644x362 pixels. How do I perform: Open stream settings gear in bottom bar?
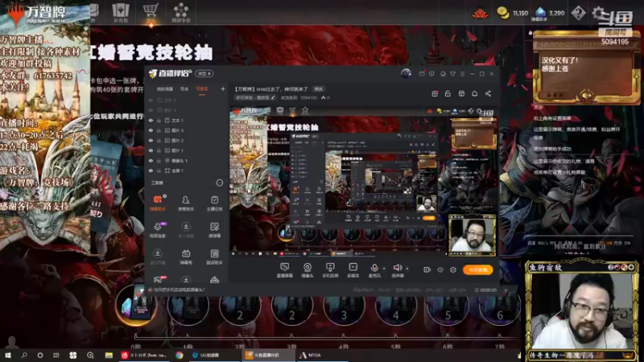pos(453,269)
